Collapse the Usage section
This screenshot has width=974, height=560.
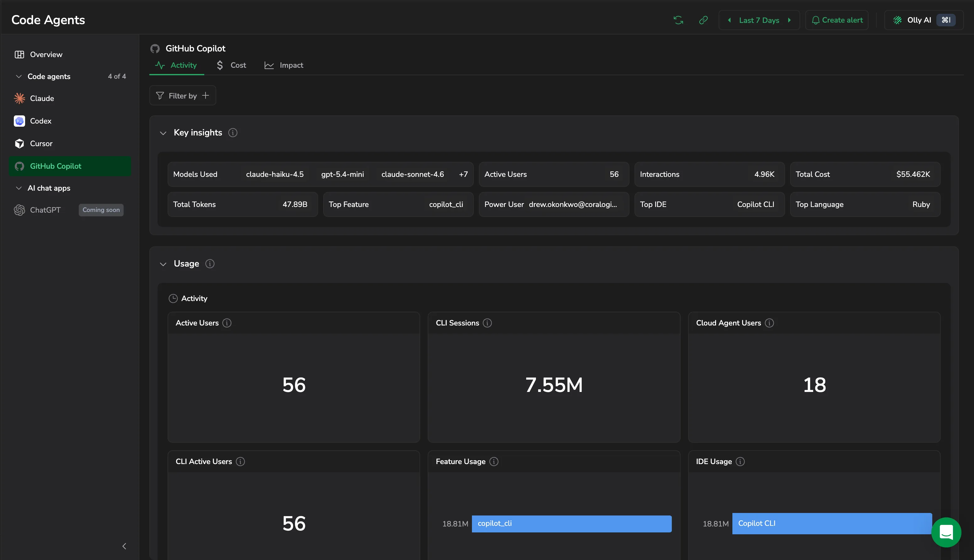point(163,264)
